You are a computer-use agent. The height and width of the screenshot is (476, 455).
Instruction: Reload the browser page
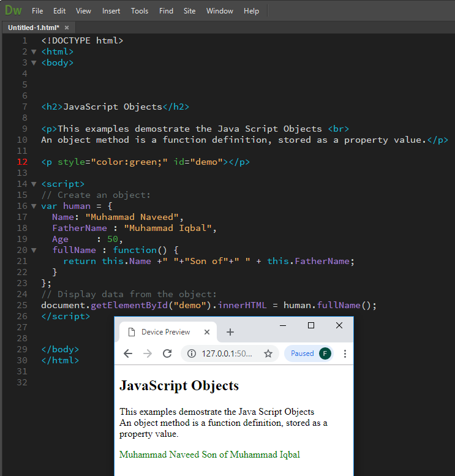click(x=167, y=353)
